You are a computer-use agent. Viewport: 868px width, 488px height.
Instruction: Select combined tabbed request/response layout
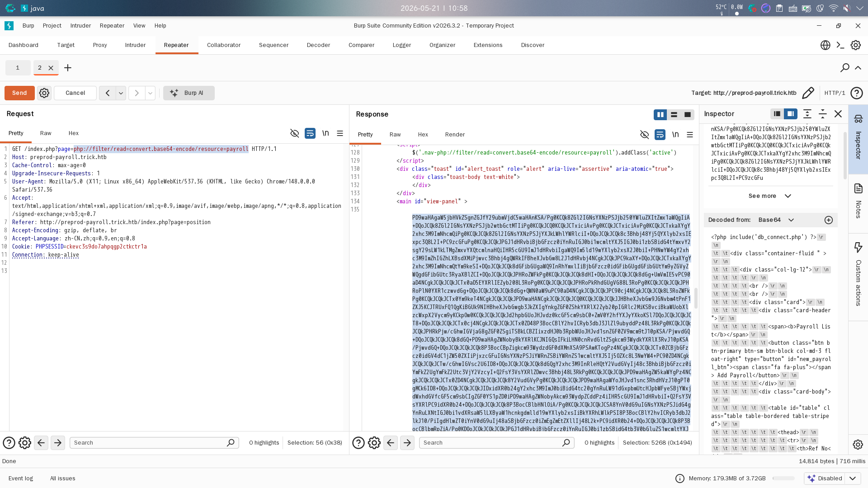point(688,115)
